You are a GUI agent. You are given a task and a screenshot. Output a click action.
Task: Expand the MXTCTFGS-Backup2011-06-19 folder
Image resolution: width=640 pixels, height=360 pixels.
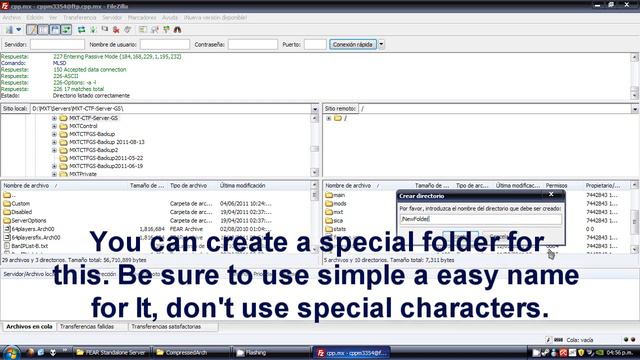tap(54, 166)
